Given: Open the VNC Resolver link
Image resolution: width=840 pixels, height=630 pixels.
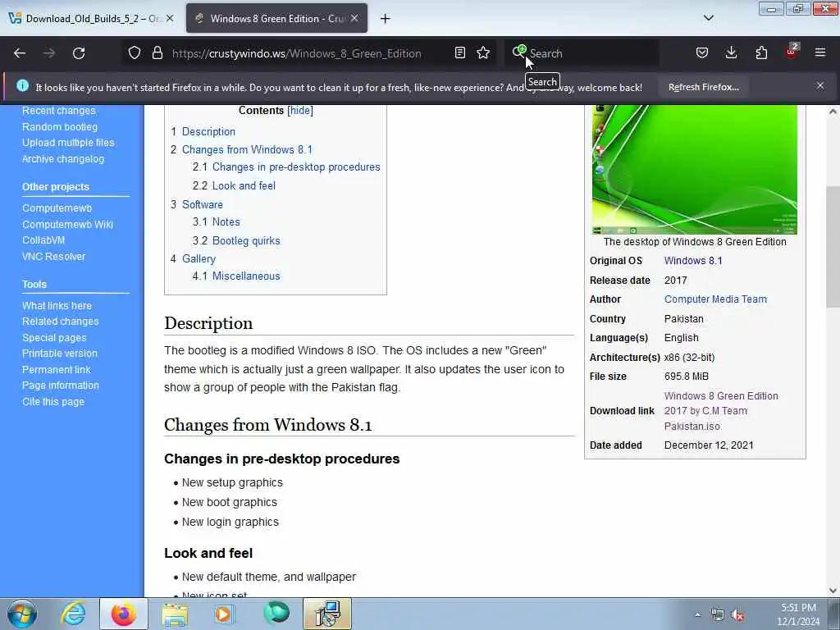Looking at the screenshot, I should [x=53, y=257].
